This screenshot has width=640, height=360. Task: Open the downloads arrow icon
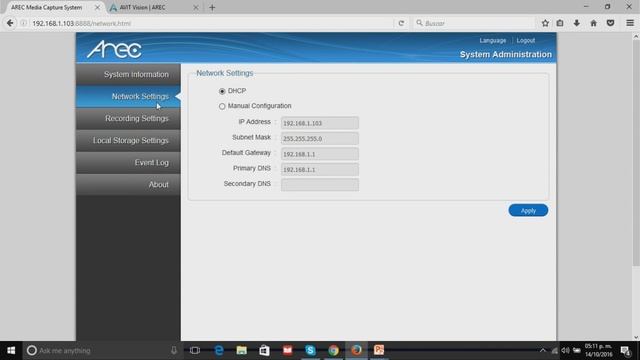[576, 23]
